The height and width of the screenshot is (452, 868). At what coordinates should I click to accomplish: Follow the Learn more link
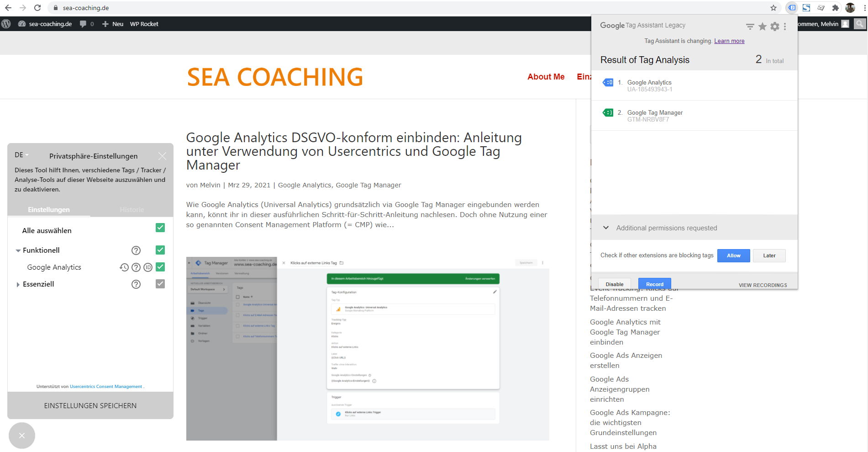[x=729, y=41]
